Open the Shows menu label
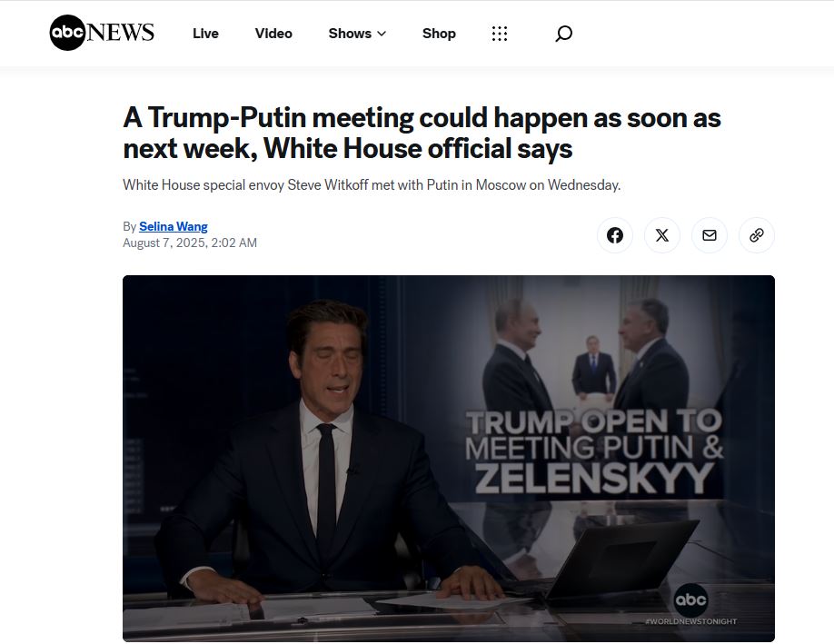This screenshot has height=644, width=834. [350, 34]
